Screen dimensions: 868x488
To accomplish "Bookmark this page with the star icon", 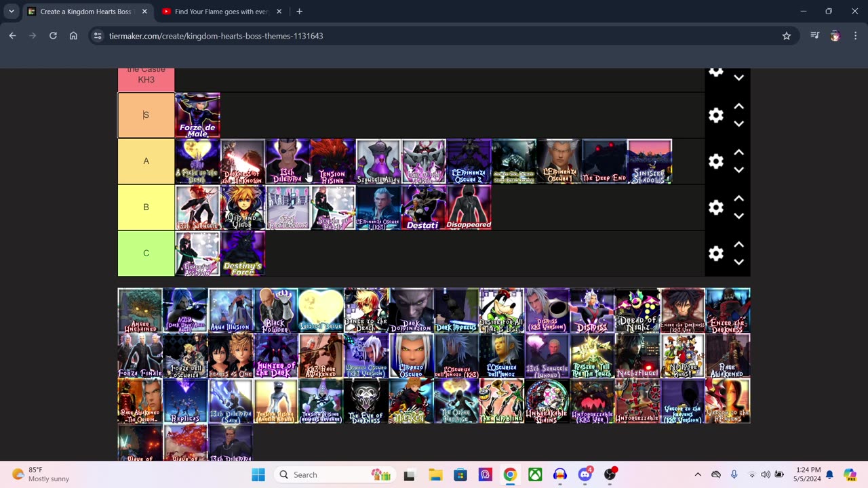I will (x=787, y=36).
